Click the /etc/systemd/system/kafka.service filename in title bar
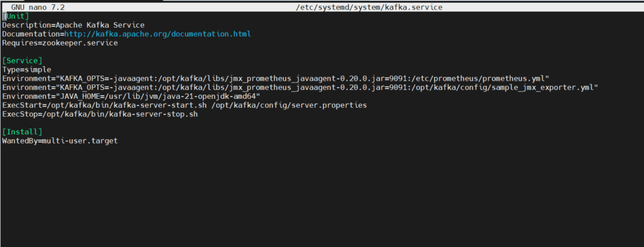 click(x=369, y=8)
